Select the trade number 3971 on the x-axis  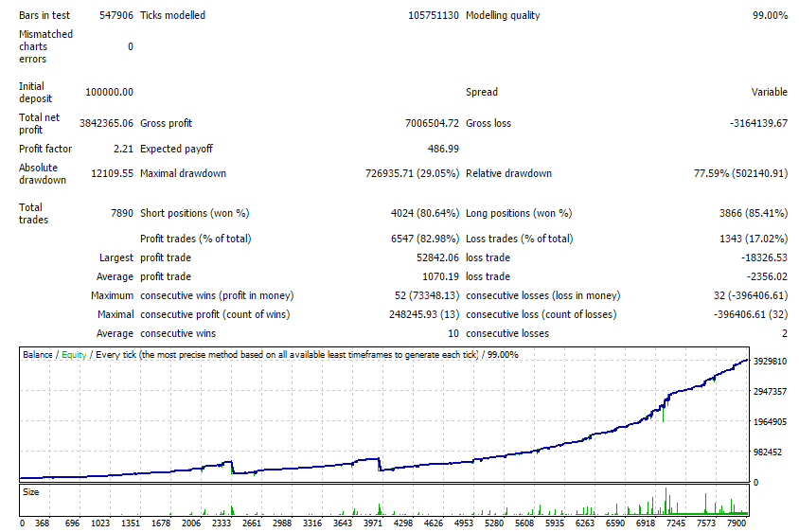tap(372, 523)
